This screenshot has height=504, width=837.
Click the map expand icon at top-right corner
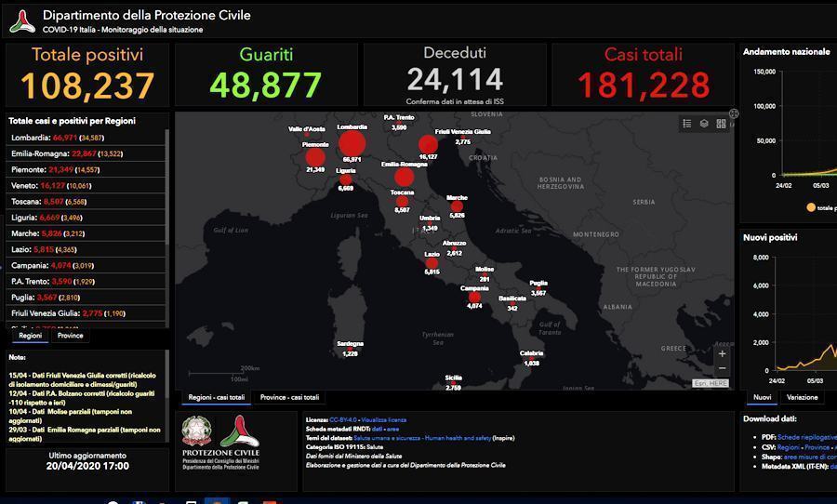(734, 114)
